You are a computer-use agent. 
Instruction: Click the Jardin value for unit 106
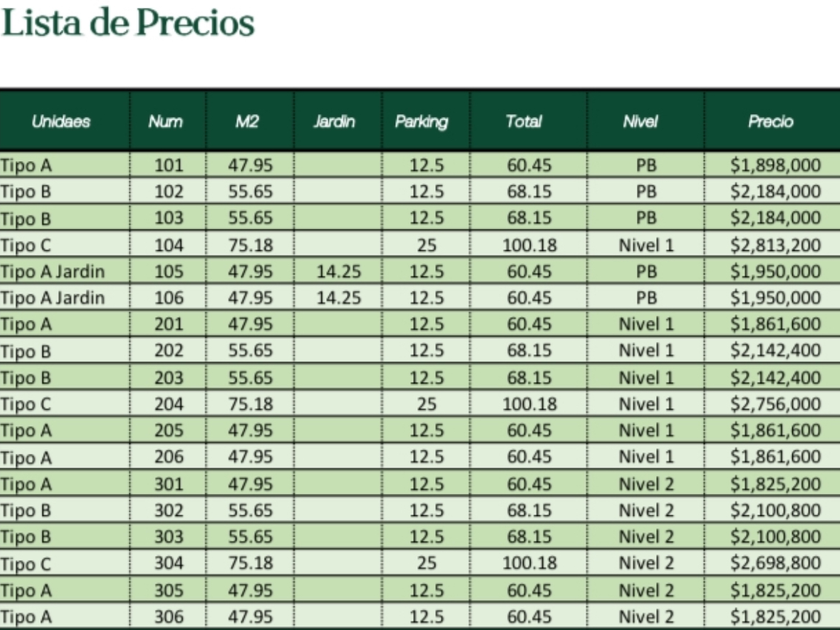(338, 298)
